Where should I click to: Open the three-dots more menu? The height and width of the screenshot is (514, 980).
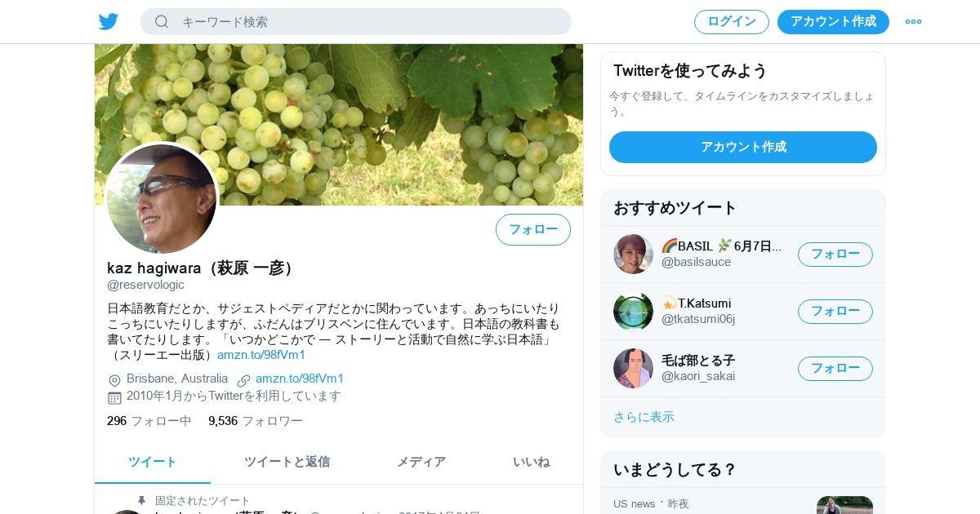click(x=913, y=22)
